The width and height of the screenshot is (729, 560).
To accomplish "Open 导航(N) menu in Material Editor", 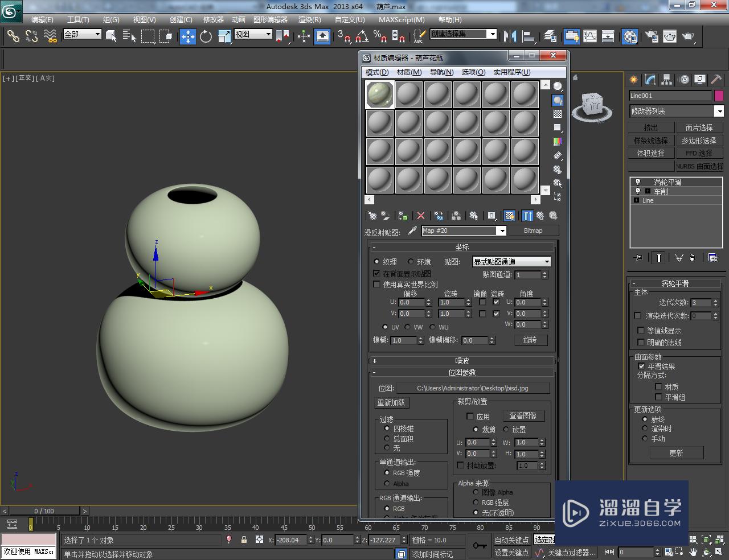I will [x=441, y=72].
